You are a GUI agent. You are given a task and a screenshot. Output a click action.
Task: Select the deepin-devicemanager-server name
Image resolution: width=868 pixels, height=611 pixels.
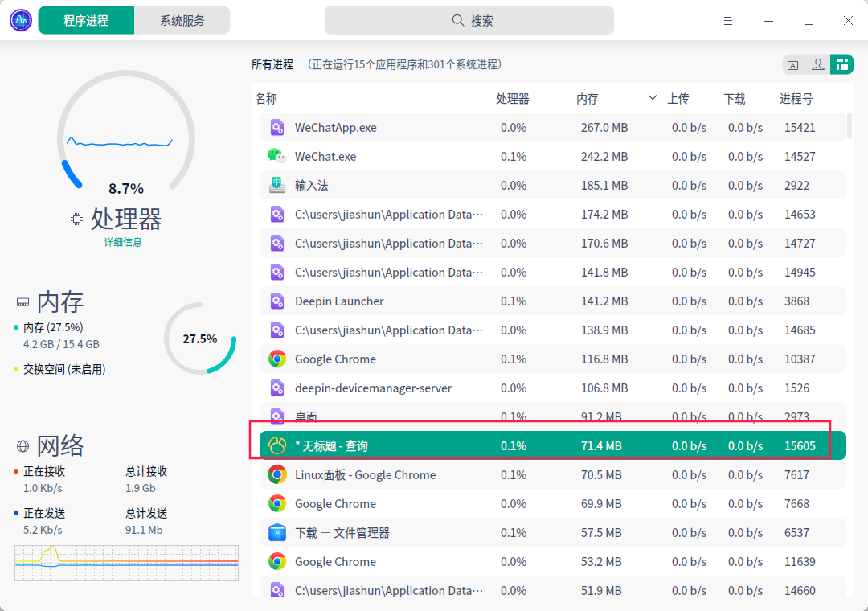tap(373, 388)
